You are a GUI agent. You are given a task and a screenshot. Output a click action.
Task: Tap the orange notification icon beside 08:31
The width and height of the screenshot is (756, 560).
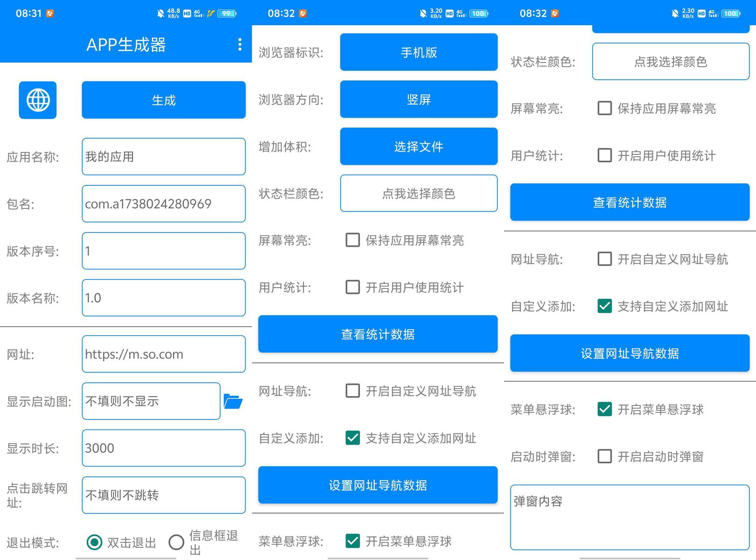[x=50, y=14]
